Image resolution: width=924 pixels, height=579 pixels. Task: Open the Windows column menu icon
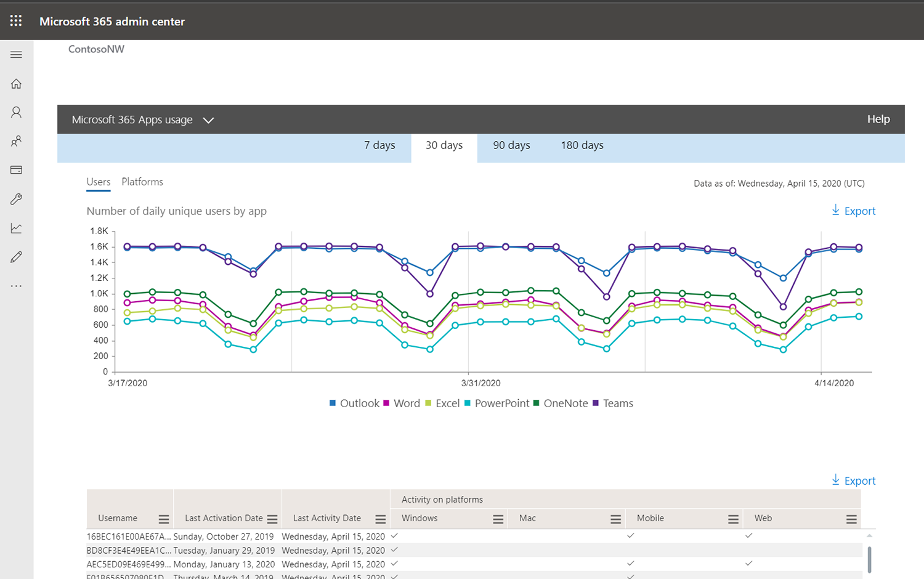pyautogui.click(x=498, y=519)
